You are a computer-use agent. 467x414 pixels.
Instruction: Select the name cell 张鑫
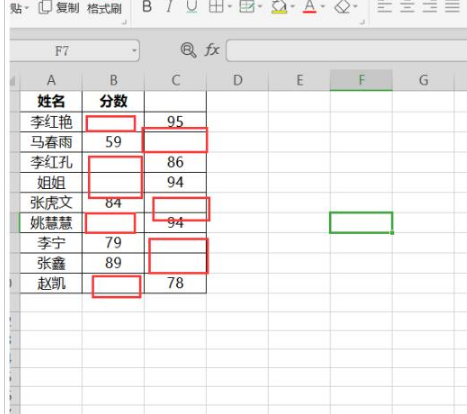[x=51, y=263]
